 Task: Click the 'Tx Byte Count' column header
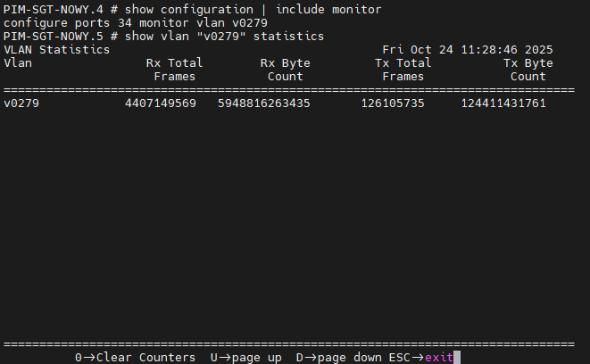tap(528, 70)
